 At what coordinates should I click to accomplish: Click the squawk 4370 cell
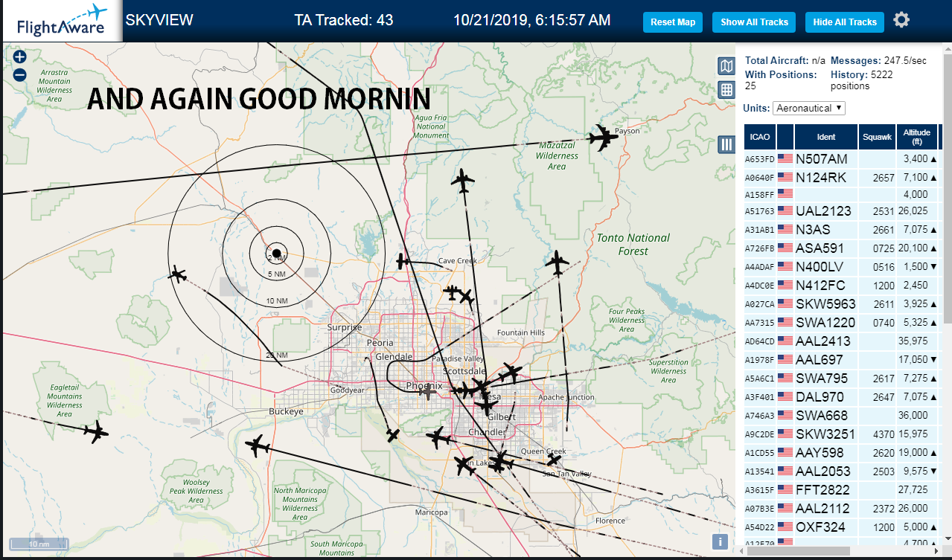pyautogui.click(x=877, y=434)
